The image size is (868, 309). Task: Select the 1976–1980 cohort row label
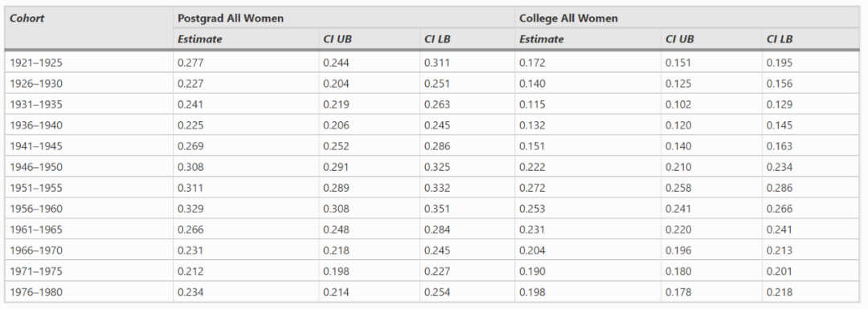36,292
